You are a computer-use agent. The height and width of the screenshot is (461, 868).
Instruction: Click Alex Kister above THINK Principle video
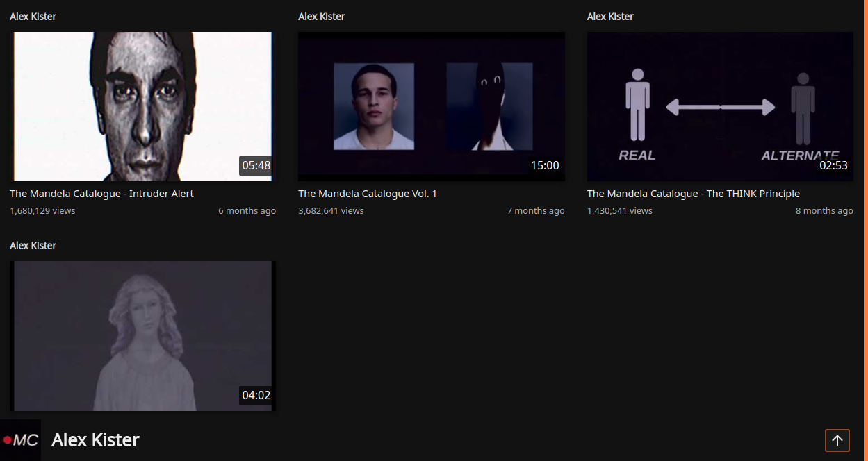(x=610, y=17)
